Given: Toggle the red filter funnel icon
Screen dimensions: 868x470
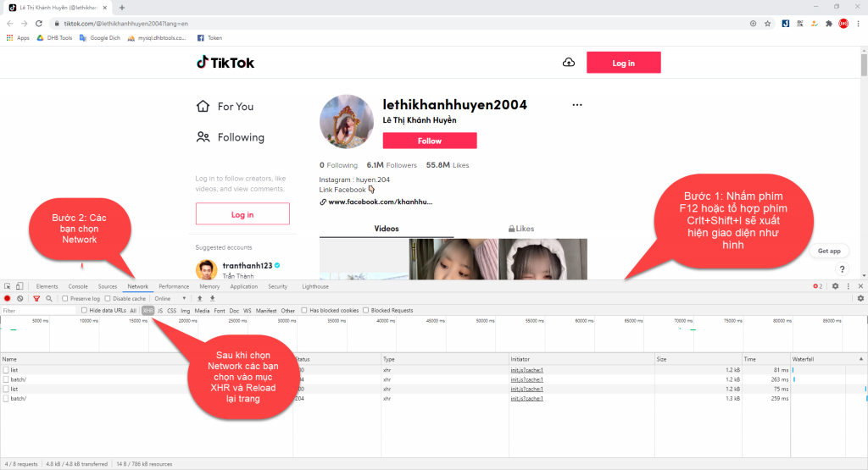Looking at the screenshot, I should coord(36,299).
